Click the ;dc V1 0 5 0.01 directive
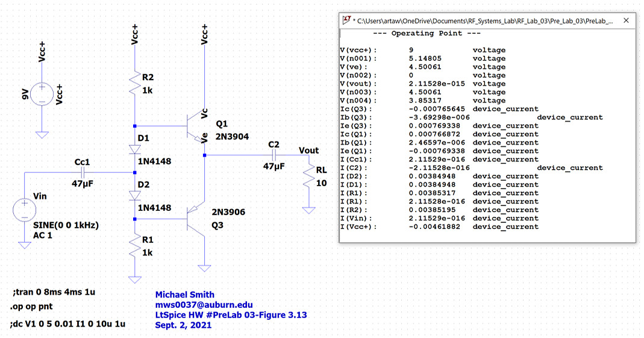The image size is (644, 338). 67,324
